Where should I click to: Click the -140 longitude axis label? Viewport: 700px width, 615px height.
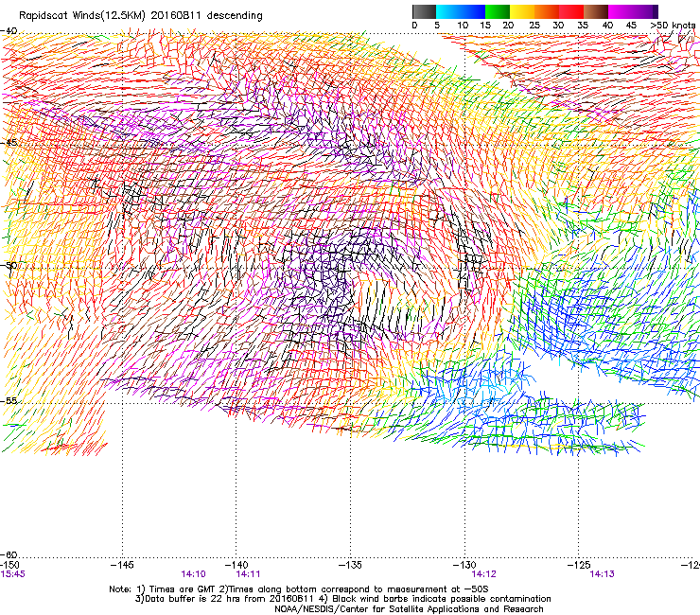pyautogui.click(x=236, y=566)
